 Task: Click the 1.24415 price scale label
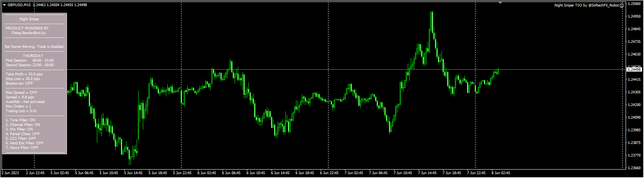pos(634,80)
